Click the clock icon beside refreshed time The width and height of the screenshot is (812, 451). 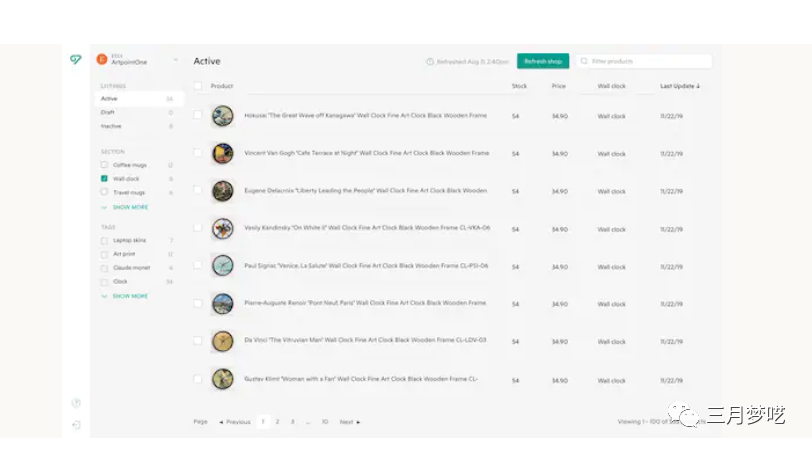430,62
